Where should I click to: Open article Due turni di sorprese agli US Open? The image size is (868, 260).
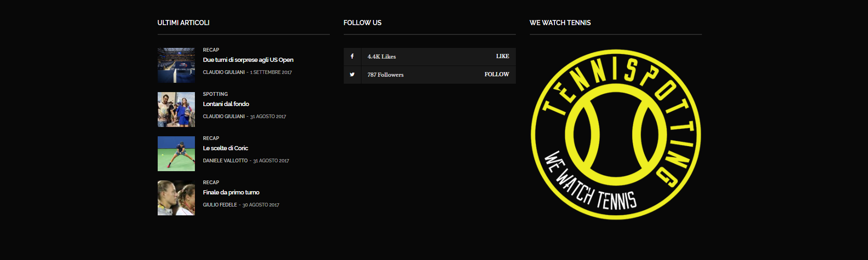click(248, 60)
